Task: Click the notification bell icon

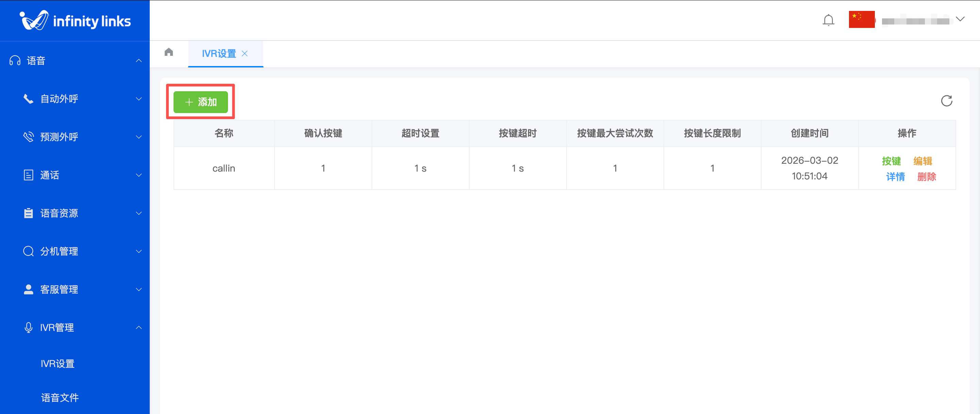Action: point(828,20)
